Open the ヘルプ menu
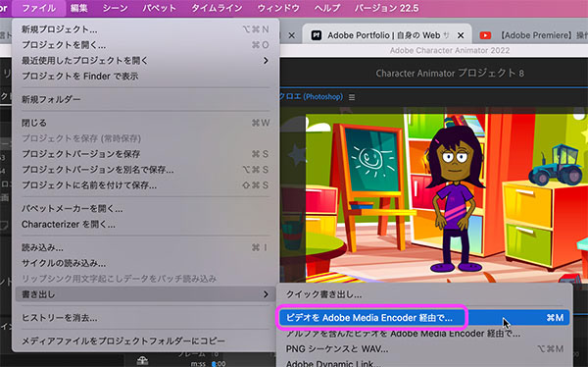The image size is (588, 367). (x=327, y=8)
